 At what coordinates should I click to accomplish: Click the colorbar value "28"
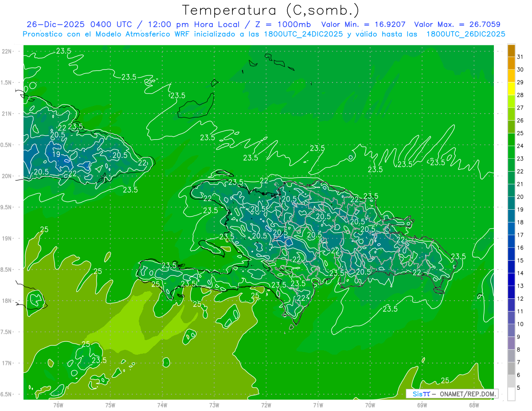(x=520, y=95)
